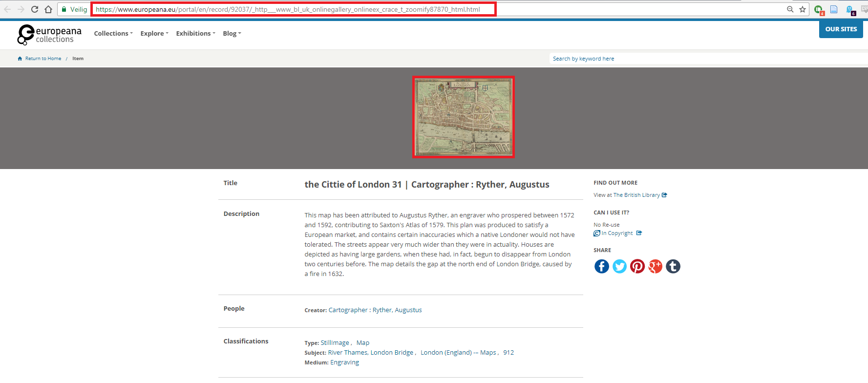Screen dimensions: 868x383
Task: Open the blue document extension icon
Action: pos(834,9)
